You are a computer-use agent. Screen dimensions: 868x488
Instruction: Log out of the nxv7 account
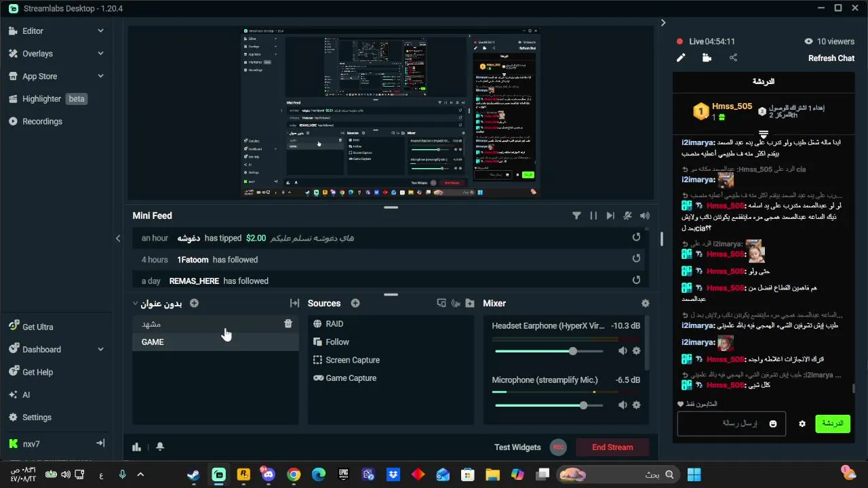[x=100, y=443]
